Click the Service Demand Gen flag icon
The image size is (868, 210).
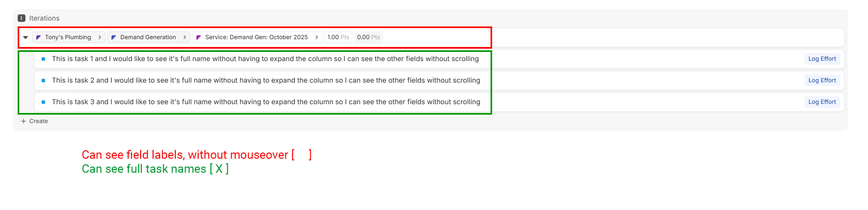pyautogui.click(x=198, y=37)
